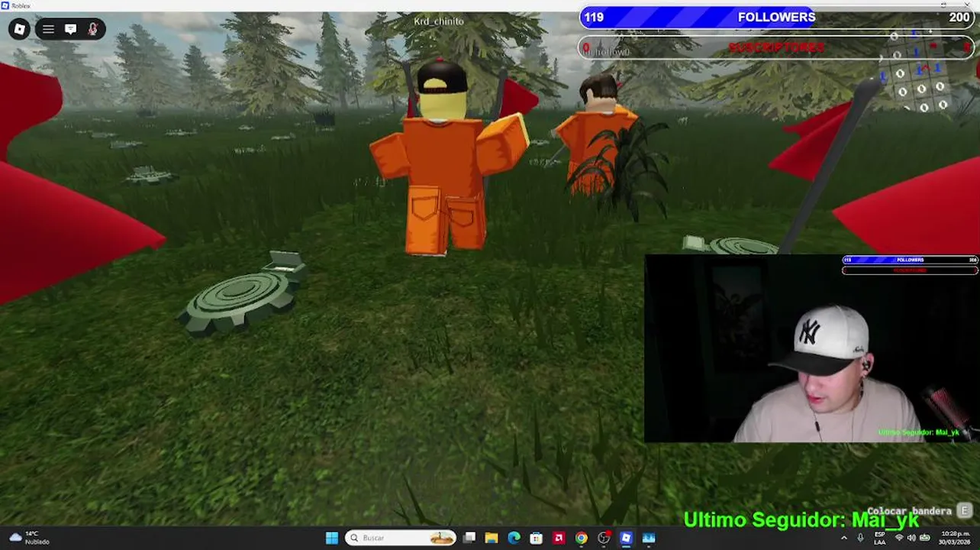
Task: Click the streamer webcam overlay
Action: (x=811, y=348)
